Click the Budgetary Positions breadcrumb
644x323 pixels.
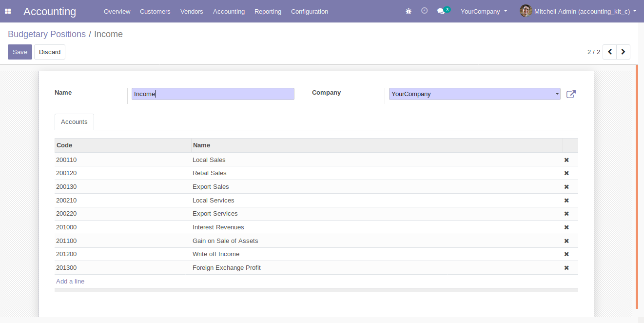coord(47,34)
